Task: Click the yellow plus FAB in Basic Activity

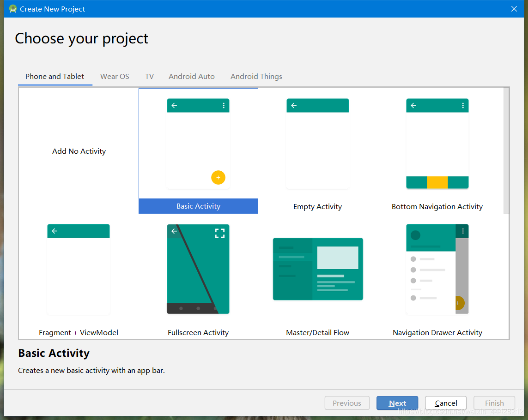Action: [x=218, y=177]
